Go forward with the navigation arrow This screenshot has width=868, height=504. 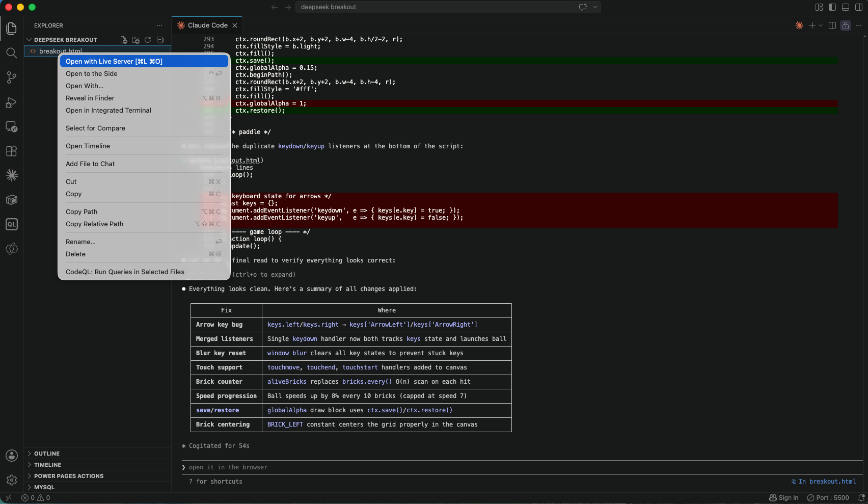288,7
